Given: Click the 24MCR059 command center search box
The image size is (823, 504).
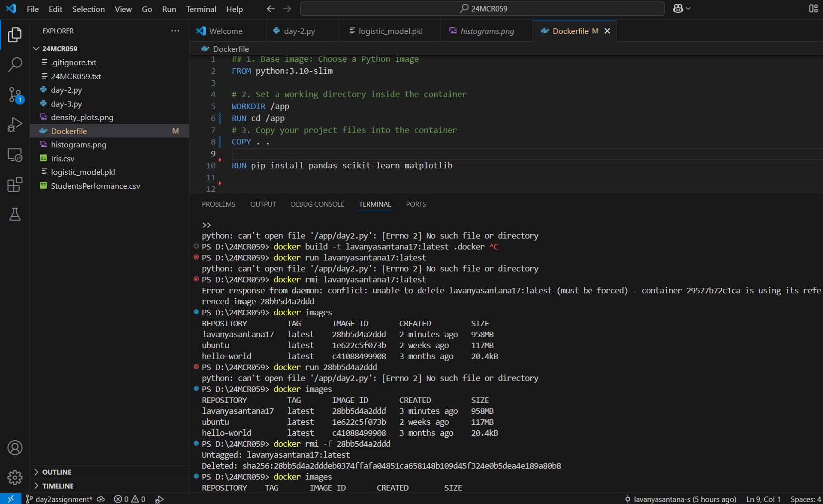Looking at the screenshot, I should click(483, 8).
